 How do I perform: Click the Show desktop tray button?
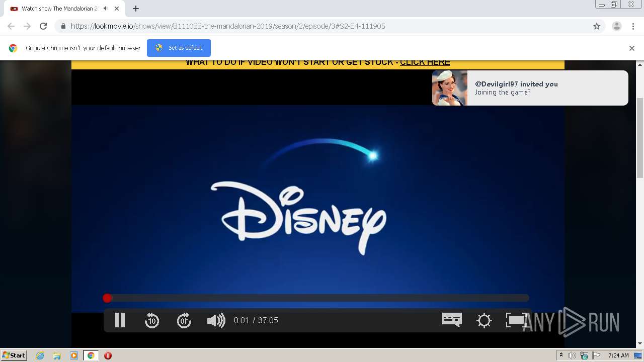tap(638, 355)
